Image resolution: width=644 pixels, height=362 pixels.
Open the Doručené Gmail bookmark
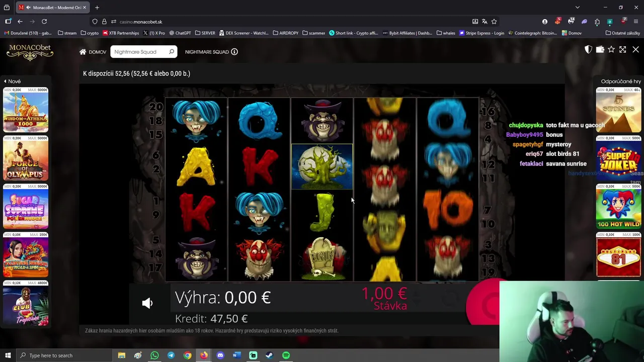coord(28,33)
